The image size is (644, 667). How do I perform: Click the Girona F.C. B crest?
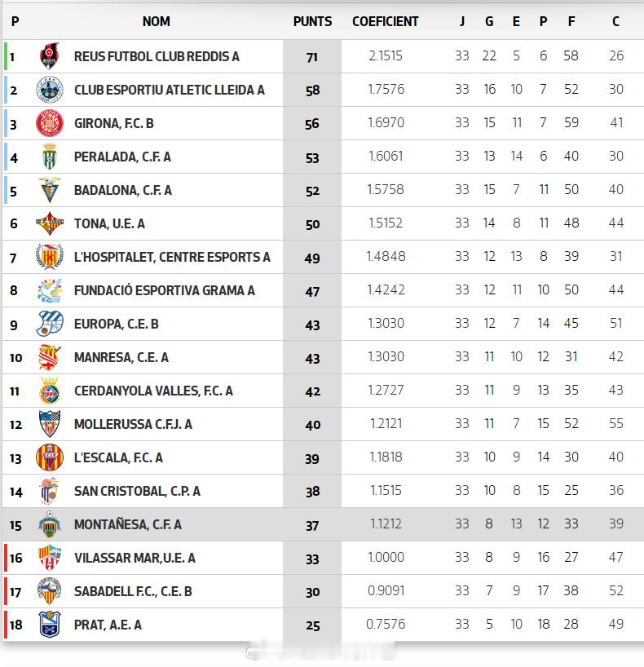pos(50,123)
